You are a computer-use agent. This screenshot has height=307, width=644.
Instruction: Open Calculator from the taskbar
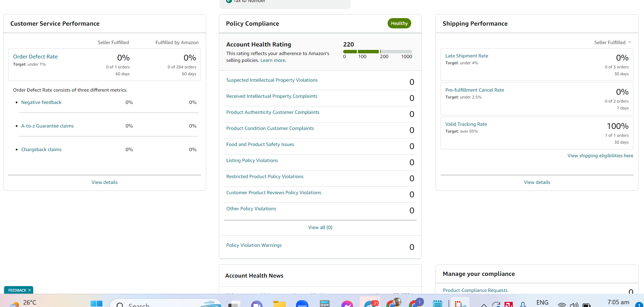point(325,304)
